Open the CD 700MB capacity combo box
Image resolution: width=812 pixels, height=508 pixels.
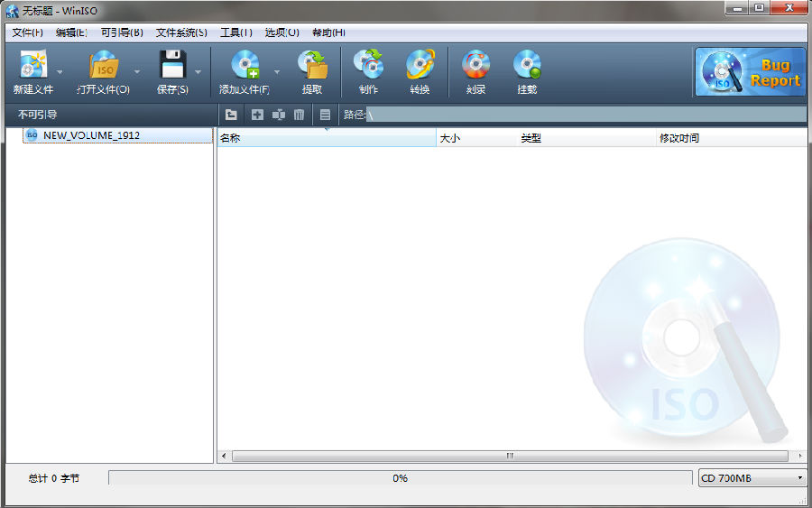(x=752, y=478)
